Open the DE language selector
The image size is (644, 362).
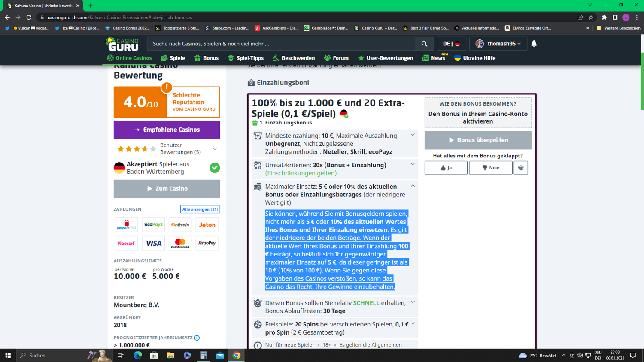click(x=451, y=44)
